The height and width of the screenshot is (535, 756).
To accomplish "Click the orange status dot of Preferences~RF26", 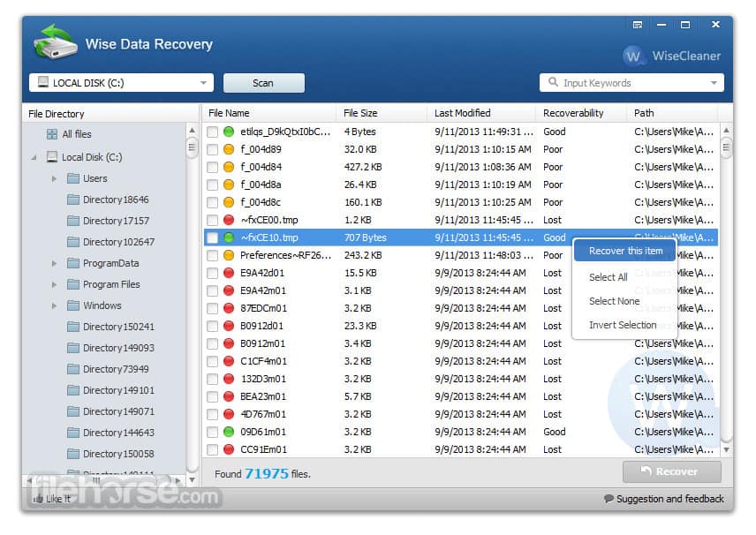I will coord(229,255).
